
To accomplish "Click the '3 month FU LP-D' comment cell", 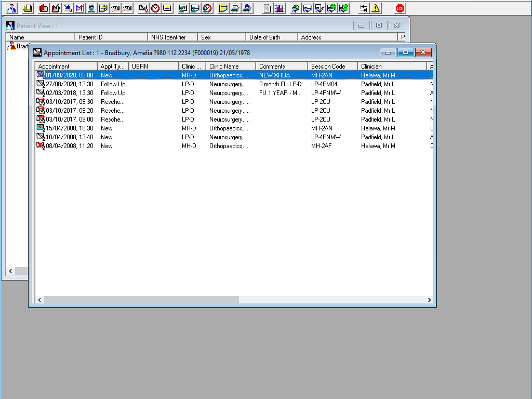I will 280,84.
